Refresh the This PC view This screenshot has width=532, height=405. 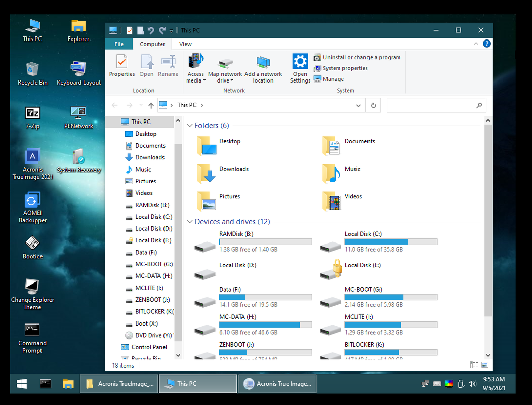373,105
